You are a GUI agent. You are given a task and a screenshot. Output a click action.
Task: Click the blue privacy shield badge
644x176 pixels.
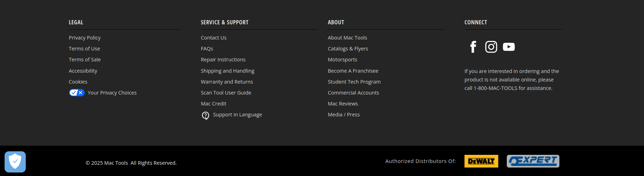tap(15, 162)
